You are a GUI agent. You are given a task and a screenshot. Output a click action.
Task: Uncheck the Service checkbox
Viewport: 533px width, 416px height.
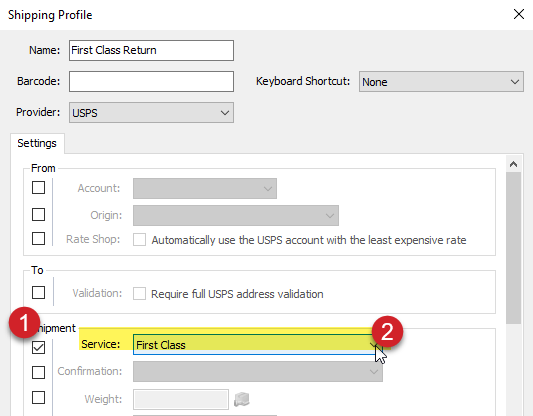(x=38, y=347)
